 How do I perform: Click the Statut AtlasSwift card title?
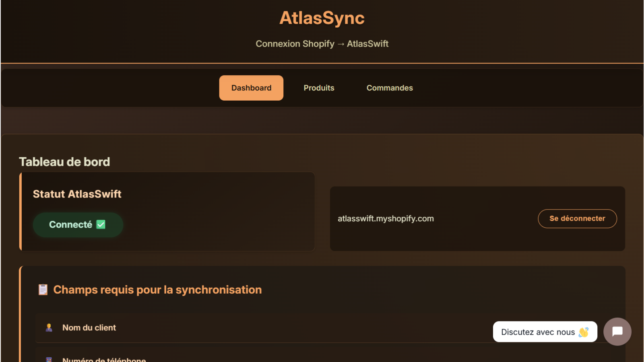click(x=77, y=194)
